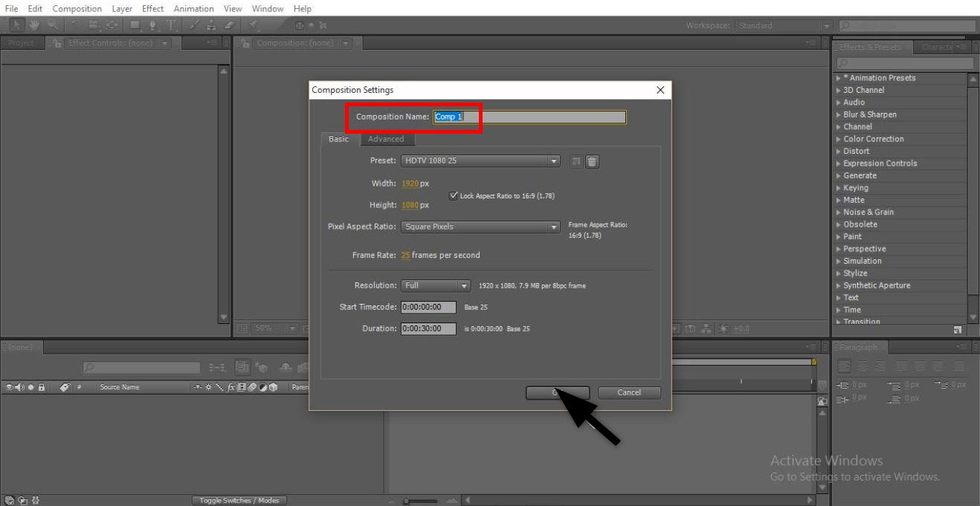Select the Clone Stamp tool
The image size is (980, 506).
(x=211, y=25)
